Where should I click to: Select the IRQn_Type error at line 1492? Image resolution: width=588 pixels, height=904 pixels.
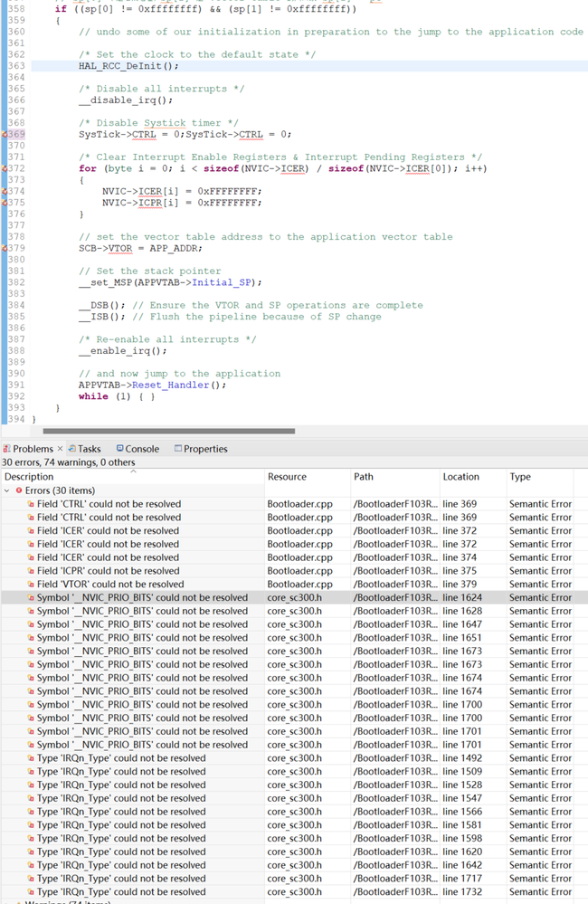pyautogui.click(x=121, y=758)
